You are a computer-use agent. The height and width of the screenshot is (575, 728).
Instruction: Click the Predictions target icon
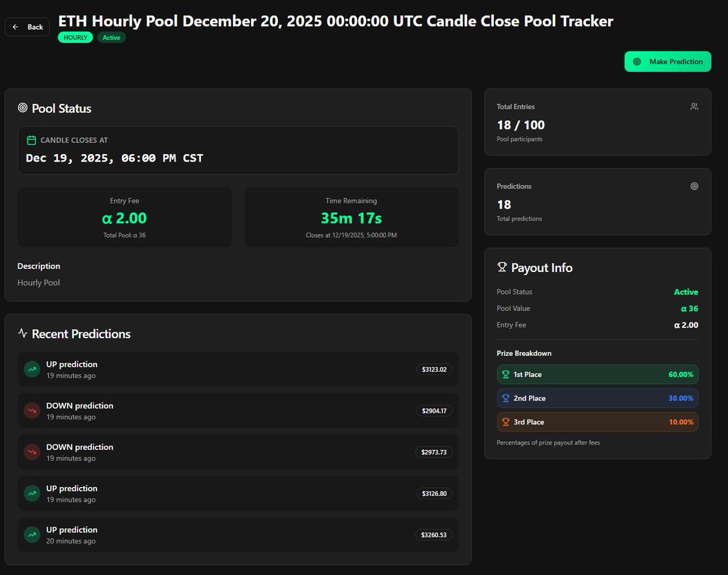[x=695, y=186]
